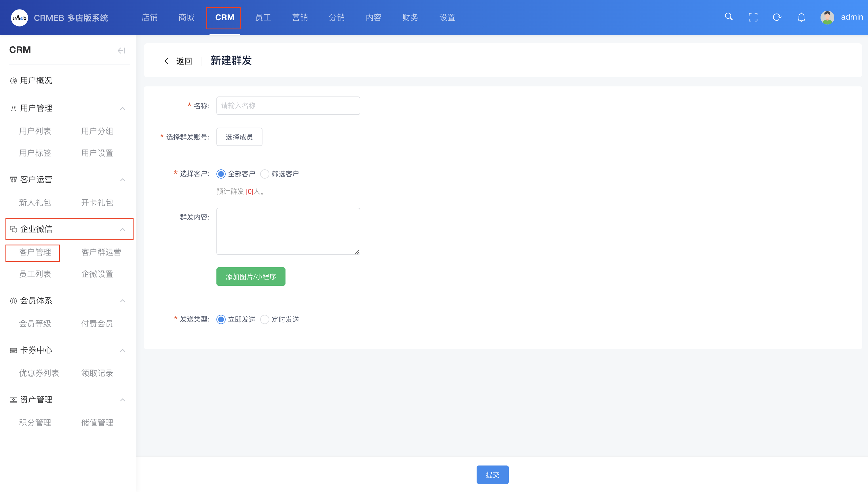Click the green 添加图片/小程序 button
The image size is (868, 492).
pyautogui.click(x=251, y=277)
